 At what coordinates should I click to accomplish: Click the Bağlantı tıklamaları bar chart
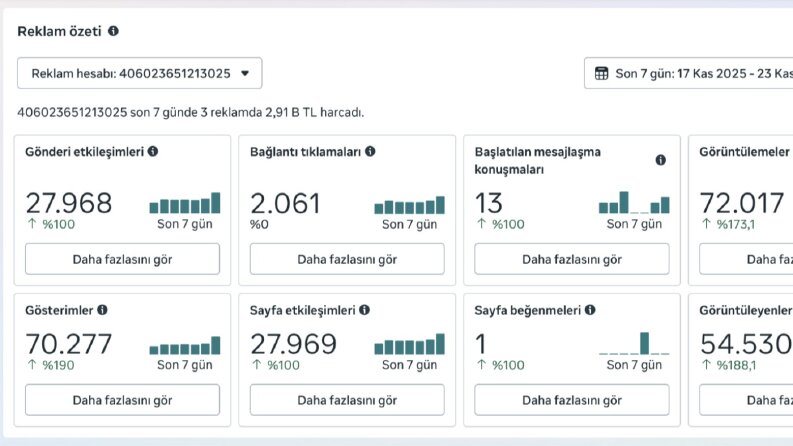point(410,205)
